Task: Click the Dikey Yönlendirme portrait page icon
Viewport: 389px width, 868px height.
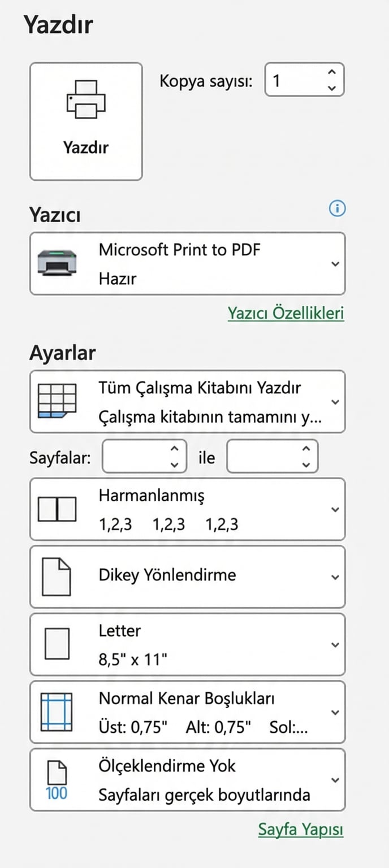Action: [57, 575]
